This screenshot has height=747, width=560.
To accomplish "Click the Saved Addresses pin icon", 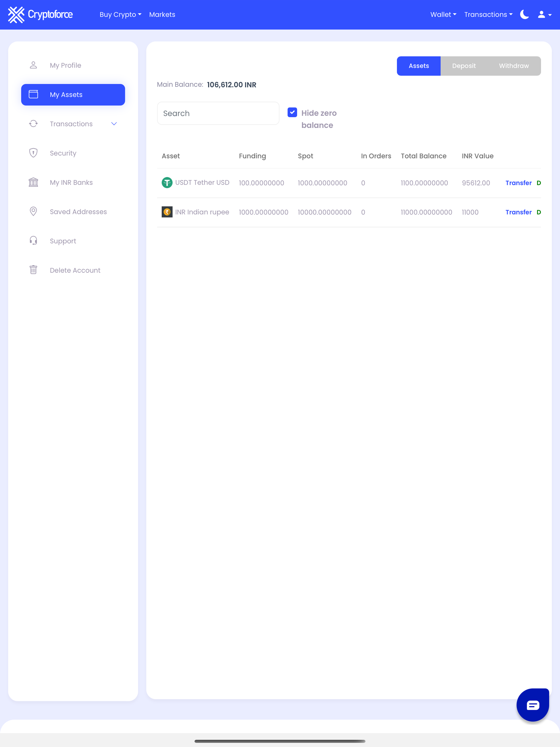I will 33,211.
